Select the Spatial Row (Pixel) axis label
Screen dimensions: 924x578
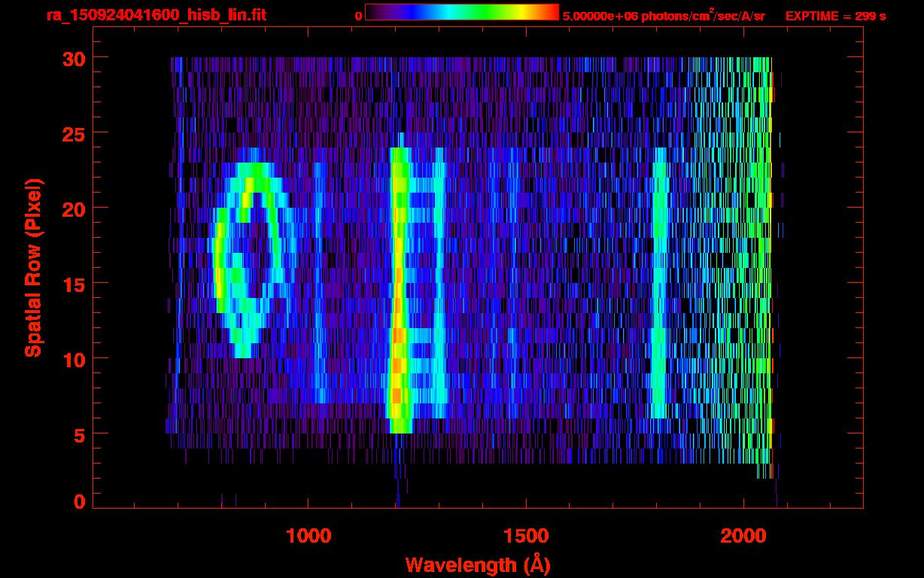click(32, 267)
